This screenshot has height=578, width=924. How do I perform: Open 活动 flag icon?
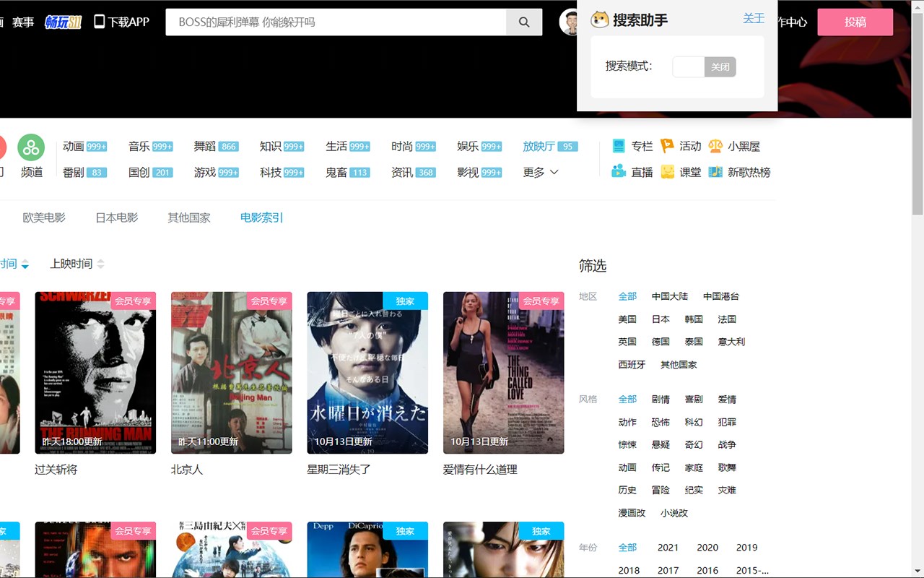tap(667, 146)
